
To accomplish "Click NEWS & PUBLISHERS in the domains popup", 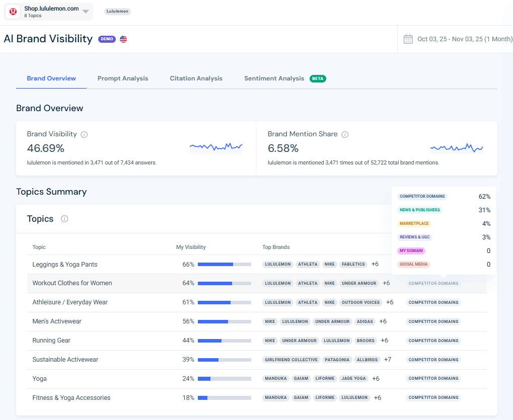I will coord(420,210).
